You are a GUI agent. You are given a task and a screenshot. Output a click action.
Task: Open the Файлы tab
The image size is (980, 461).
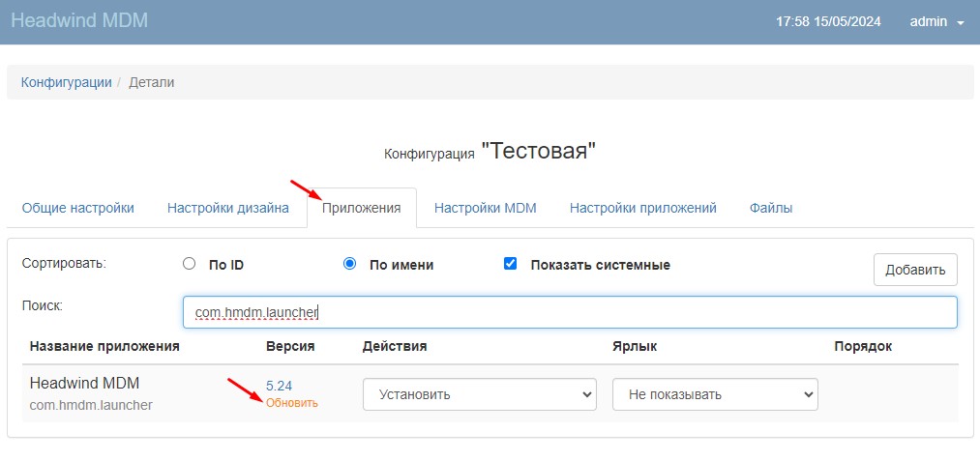771,208
